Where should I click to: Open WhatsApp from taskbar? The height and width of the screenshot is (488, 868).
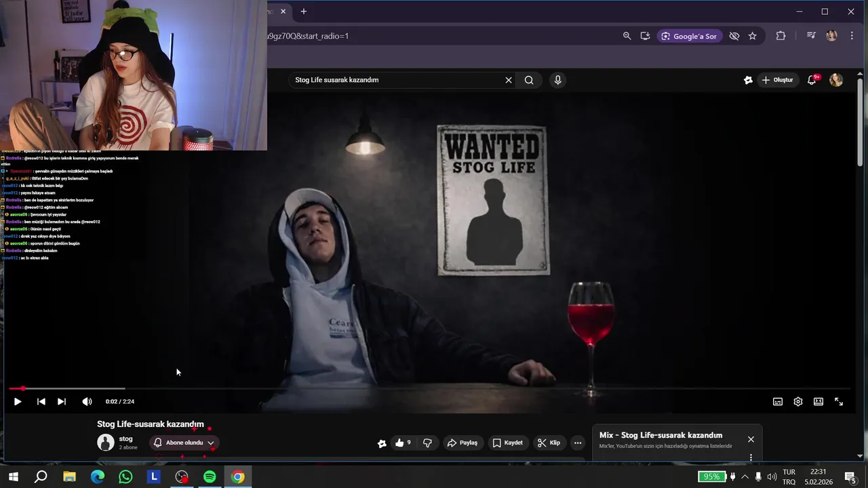pos(125,476)
